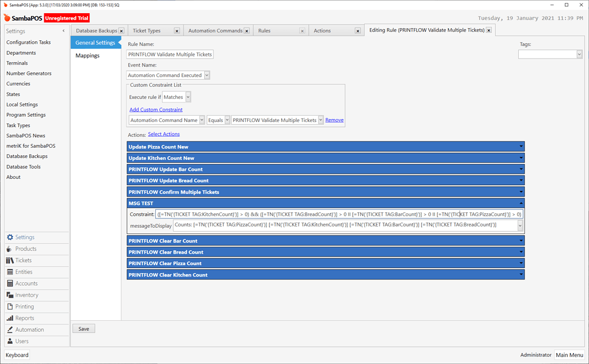Screen dimensions: 589x364
Task: Open the Accounts module
Action: pos(25,283)
